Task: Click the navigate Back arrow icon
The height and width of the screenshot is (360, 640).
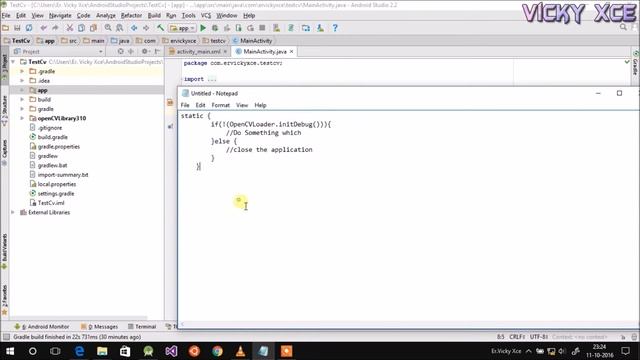Action: pyautogui.click(x=134, y=28)
